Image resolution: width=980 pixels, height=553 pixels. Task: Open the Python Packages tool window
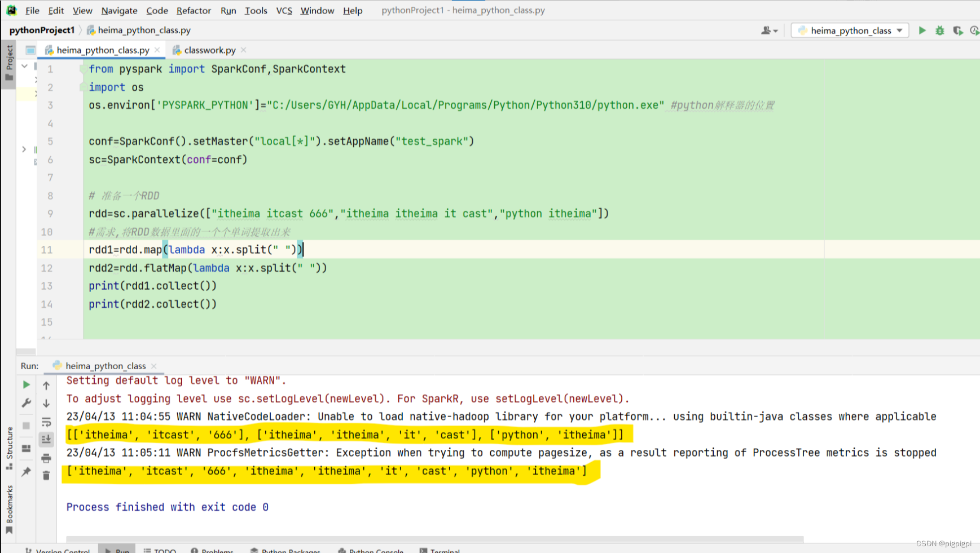click(285, 550)
